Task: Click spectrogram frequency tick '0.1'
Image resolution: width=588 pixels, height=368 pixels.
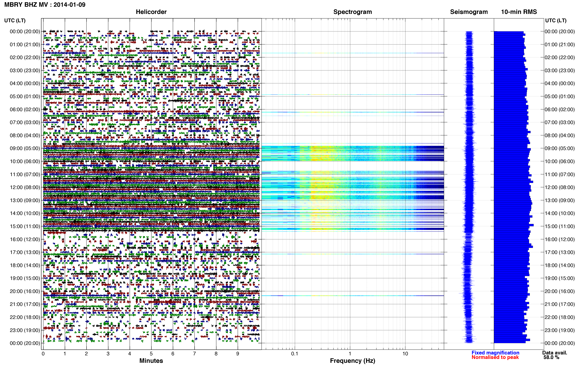Action: [x=295, y=354]
